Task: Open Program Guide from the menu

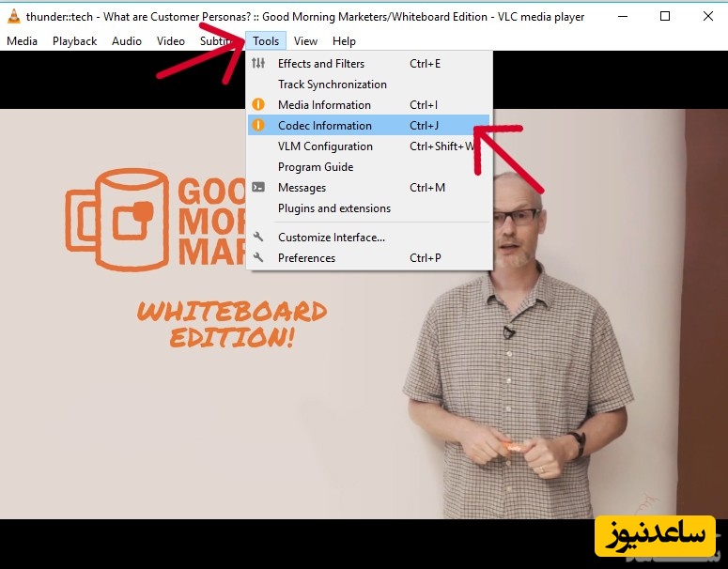Action: [316, 167]
